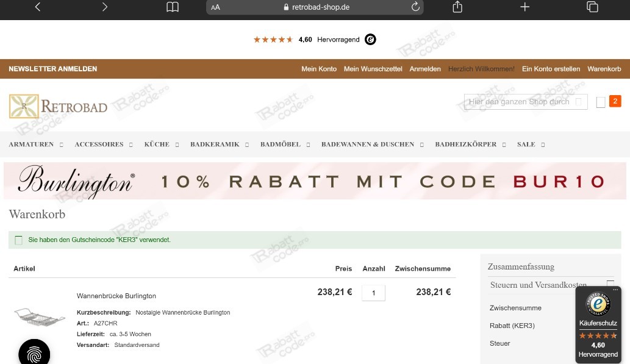The image size is (630, 364).
Task: Open the Mein Wunschzettel link
Action: coord(373,69)
